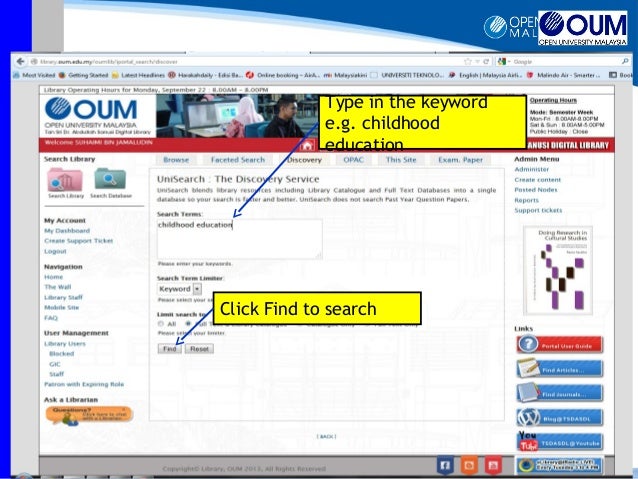
Task: Open Patron with Expiring Role link
Action: [84, 385]
